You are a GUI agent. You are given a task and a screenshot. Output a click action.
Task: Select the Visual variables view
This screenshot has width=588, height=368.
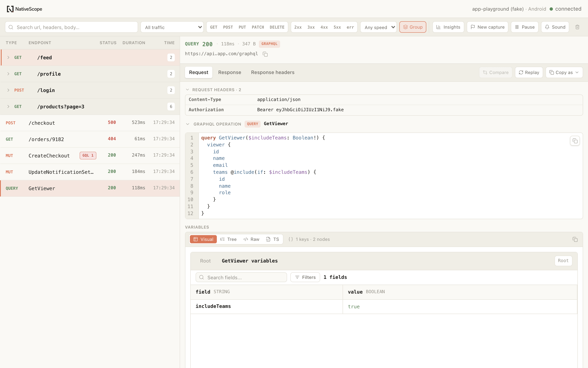coord(203,239)
